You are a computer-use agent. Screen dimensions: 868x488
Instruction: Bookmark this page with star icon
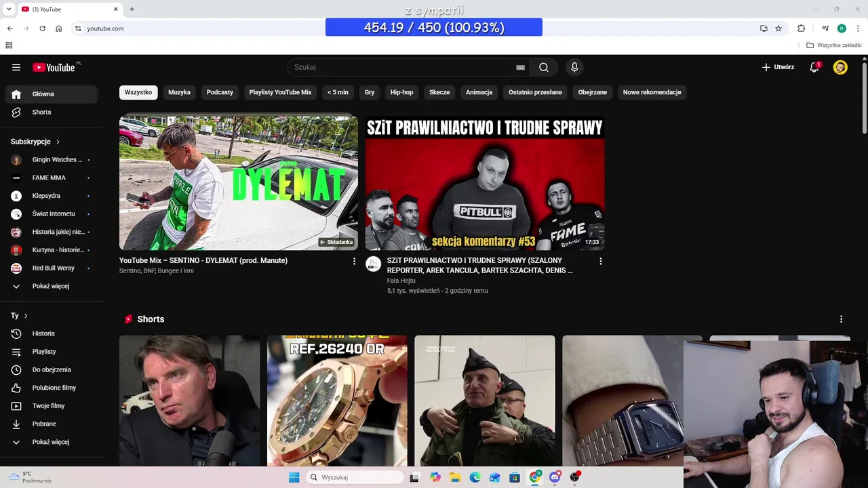coord(778,28)
